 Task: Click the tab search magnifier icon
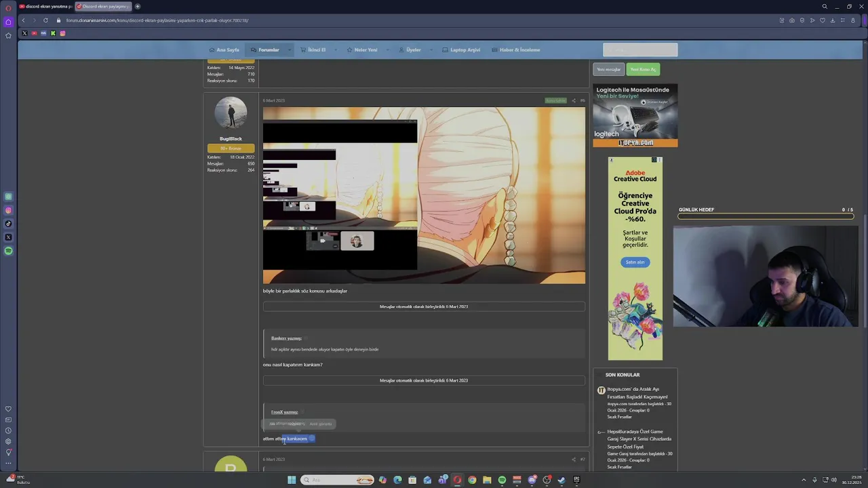[x=825, y=7]
